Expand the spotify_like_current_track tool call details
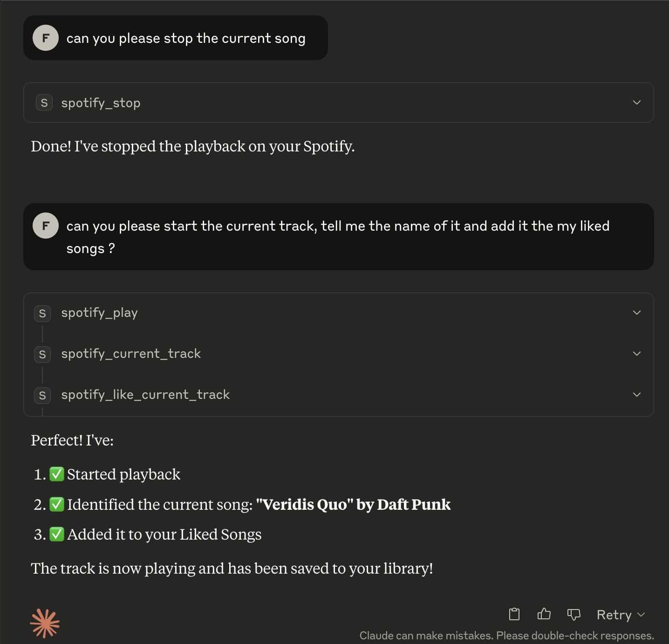Image resolution: width=669 pixels, height=644 pixels. [x=636, y=395]
